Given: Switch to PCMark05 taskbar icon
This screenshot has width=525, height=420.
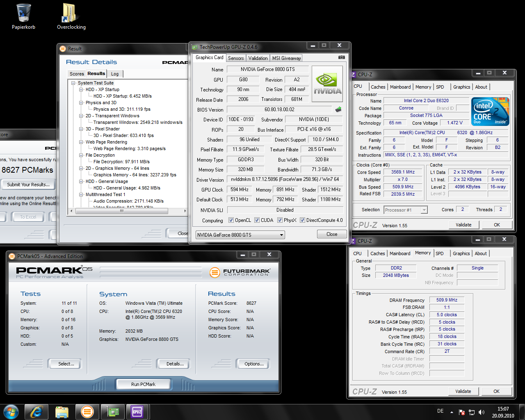Looking at the screenshot, I should click(87, 412).
